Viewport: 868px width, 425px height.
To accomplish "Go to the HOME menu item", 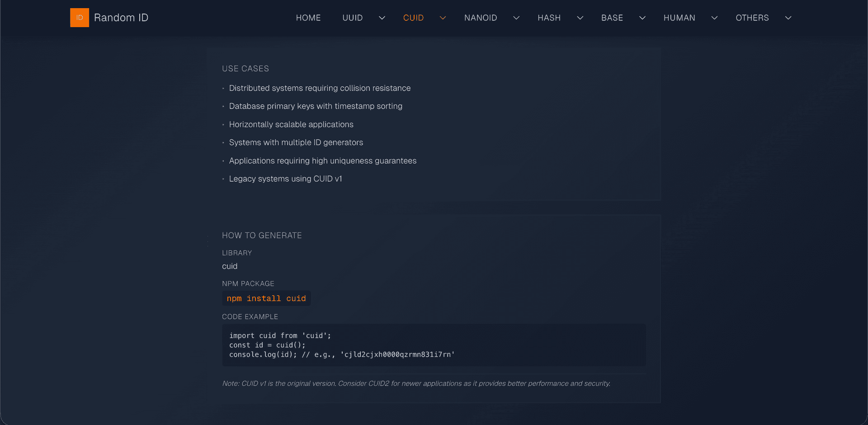I will tap(308, 18).
